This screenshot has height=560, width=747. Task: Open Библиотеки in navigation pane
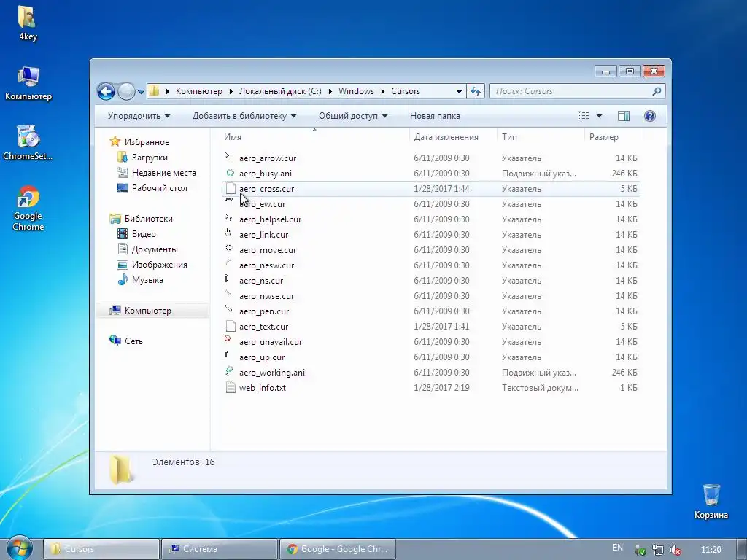(149, 219)
